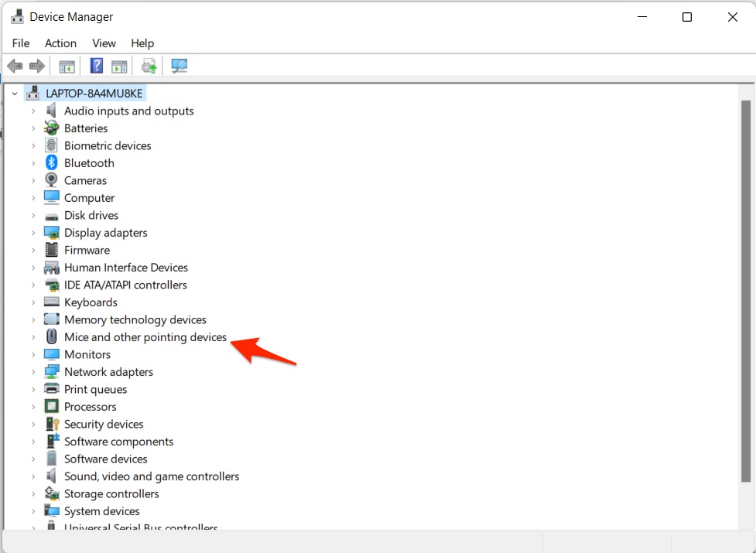Expand the Keyboards category chevron

pyautogui.click(x=33, y=302)
